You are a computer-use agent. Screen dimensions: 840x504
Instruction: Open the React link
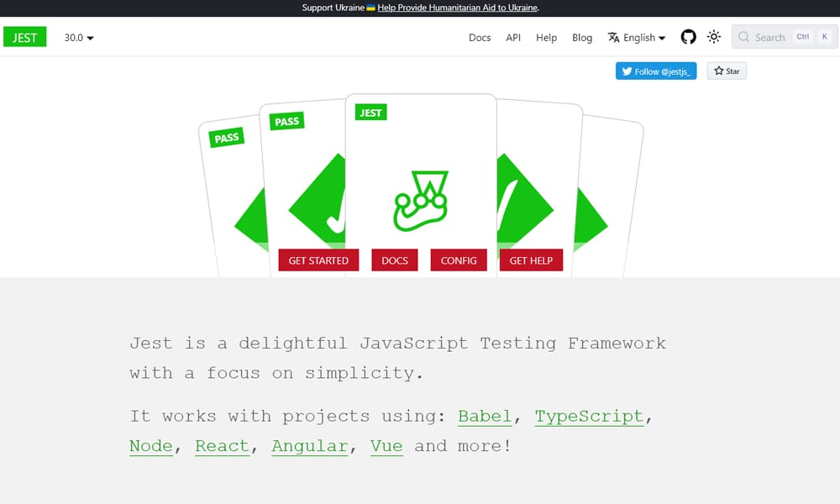(x=223, y=446)
